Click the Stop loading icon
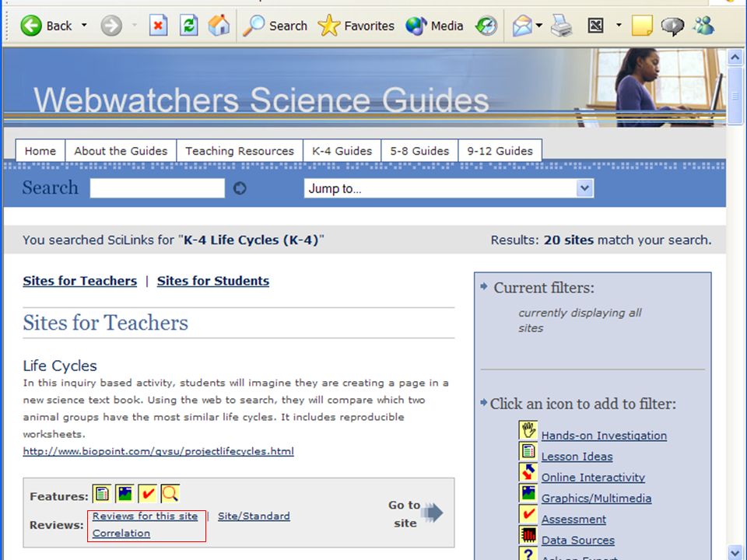This screenshot has height=560, width=747. [158, 25]
